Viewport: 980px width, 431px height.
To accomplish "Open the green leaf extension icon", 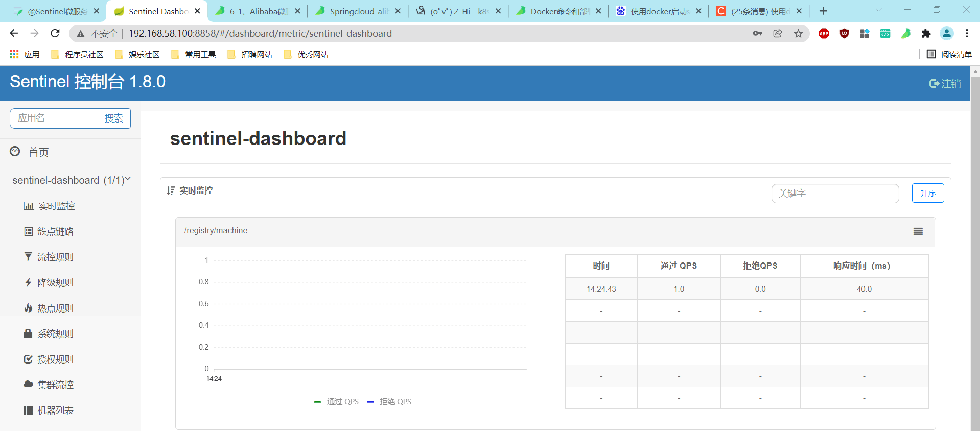I will click(x=905, y=34).
